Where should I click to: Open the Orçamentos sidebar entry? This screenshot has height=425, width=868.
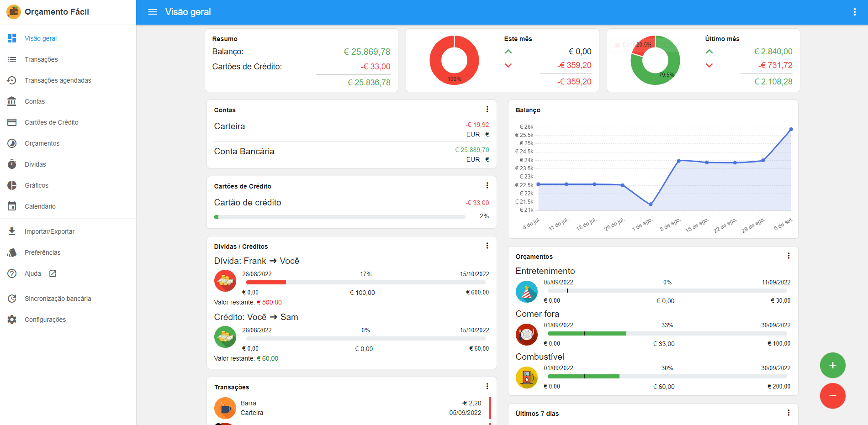(x=42, y=143)
